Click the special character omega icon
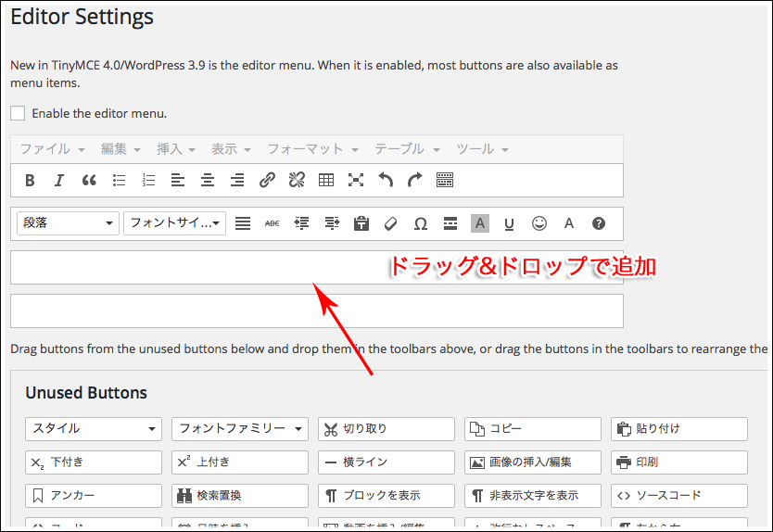The image size is (773, 532). pyautogui.click(x=421, y=223)
